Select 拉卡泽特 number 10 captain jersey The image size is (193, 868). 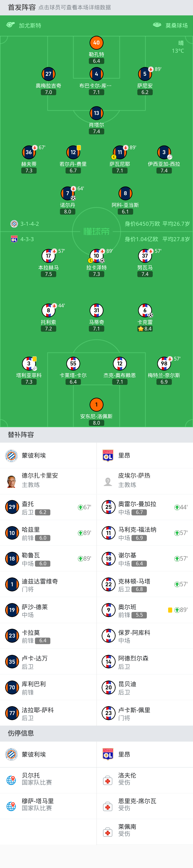(96, 256)
